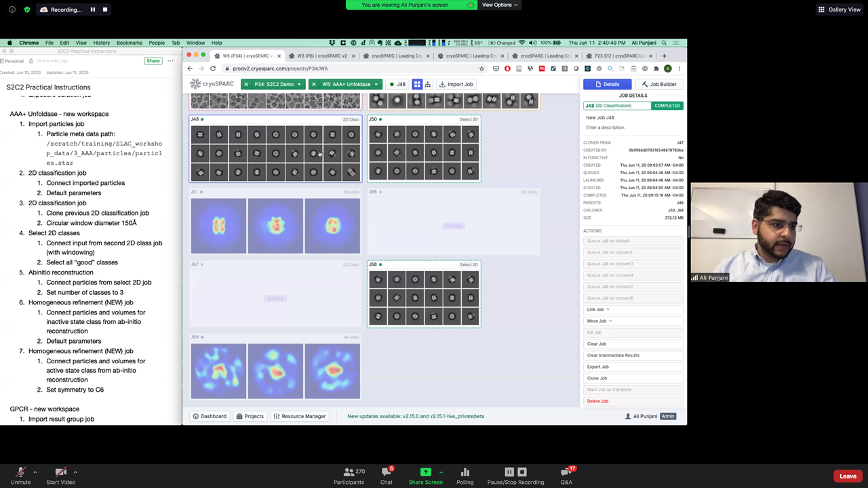Screen dimensions: 868x488
Task: Open the Zoom Polling icon
Action: pyautogui.click(x=465, y=475)
